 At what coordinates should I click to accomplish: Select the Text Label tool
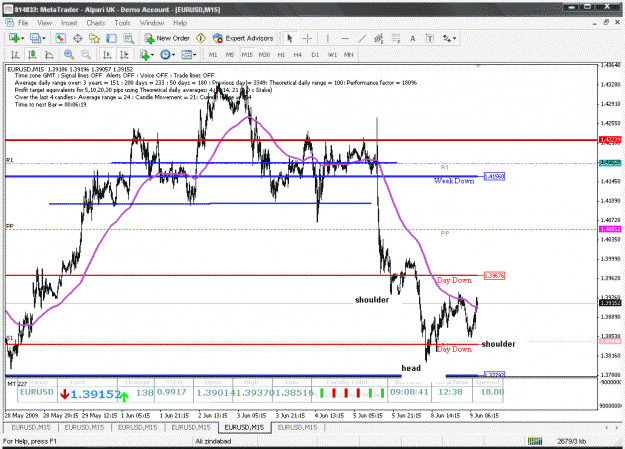point(430,38)
